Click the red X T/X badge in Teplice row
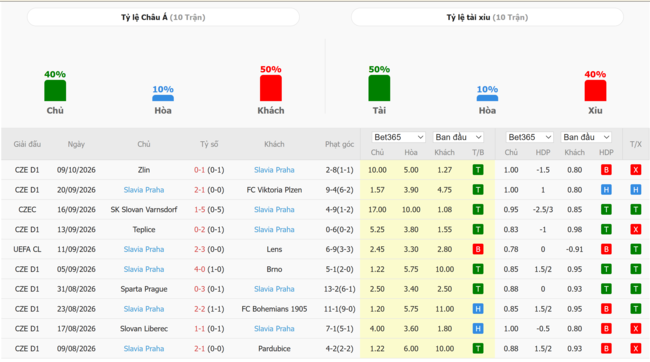 point(635,229)
